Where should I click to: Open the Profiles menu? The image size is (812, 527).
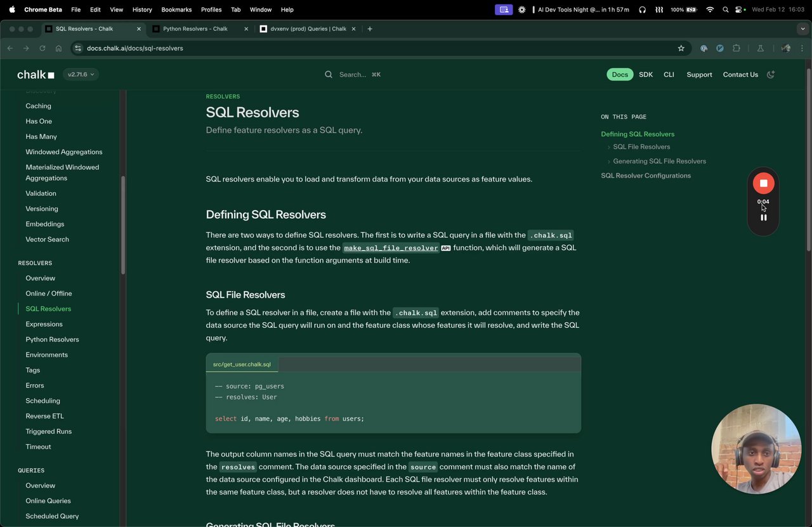click(x=211, y=10)
